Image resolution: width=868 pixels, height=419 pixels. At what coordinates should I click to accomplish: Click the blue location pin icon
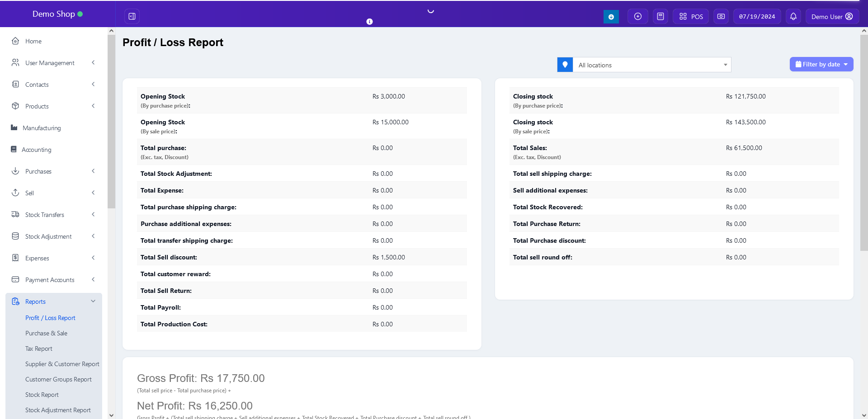click(565, 65)
